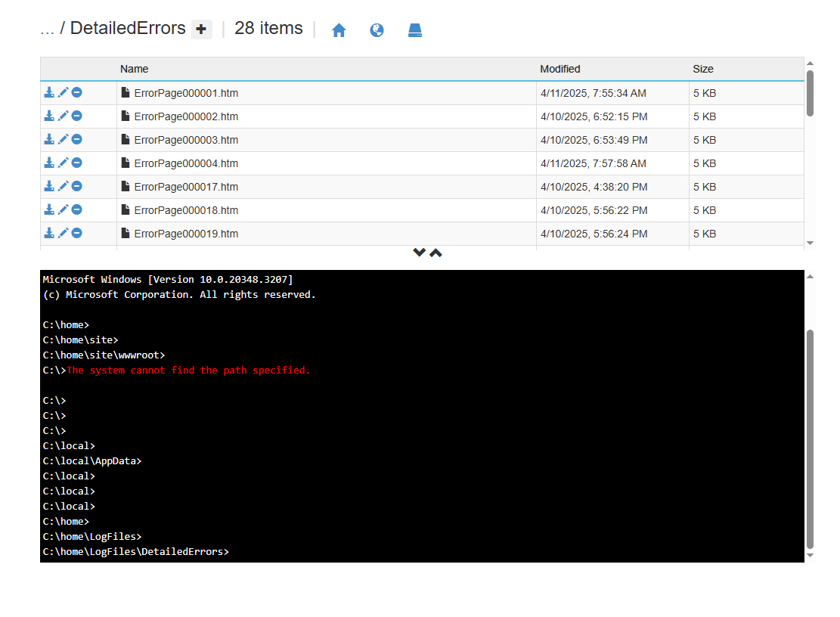Download ErrorPage000017.htm file
Image resolution: width=840 pixels, height=617 pixels.
[49, 186]
